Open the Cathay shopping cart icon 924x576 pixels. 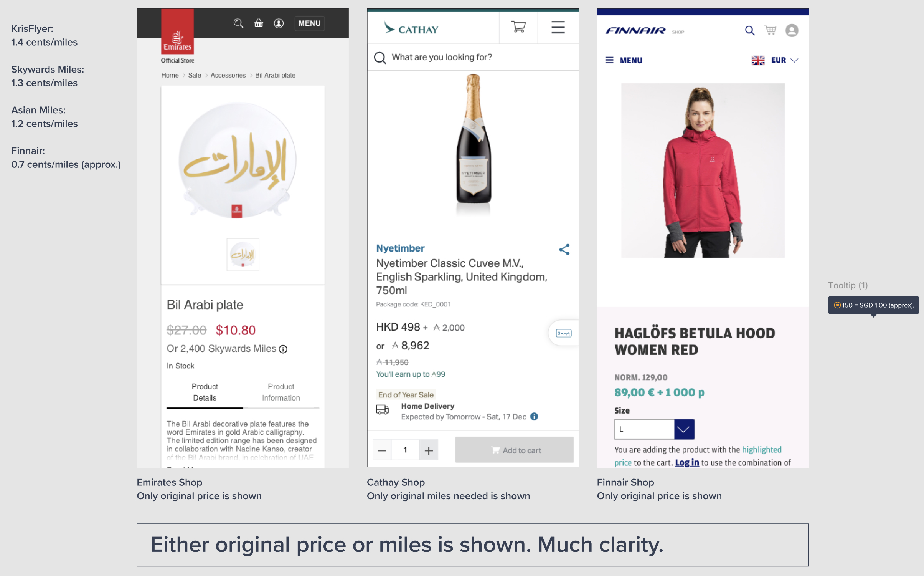point(518,27)
